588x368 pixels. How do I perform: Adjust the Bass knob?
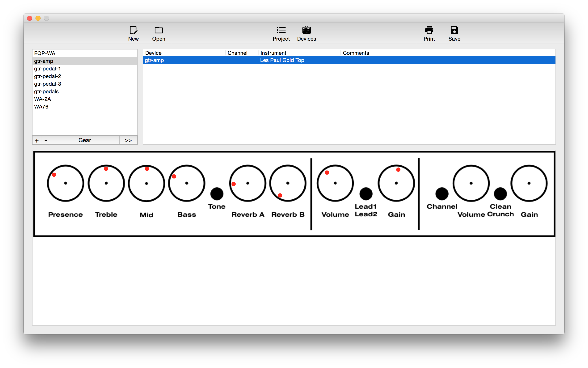click(187, 183)
